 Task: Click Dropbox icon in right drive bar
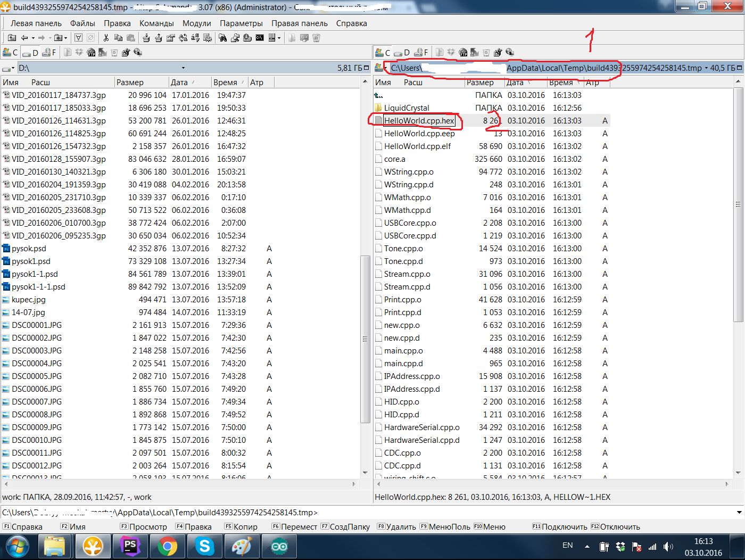[x=451, y=52]
